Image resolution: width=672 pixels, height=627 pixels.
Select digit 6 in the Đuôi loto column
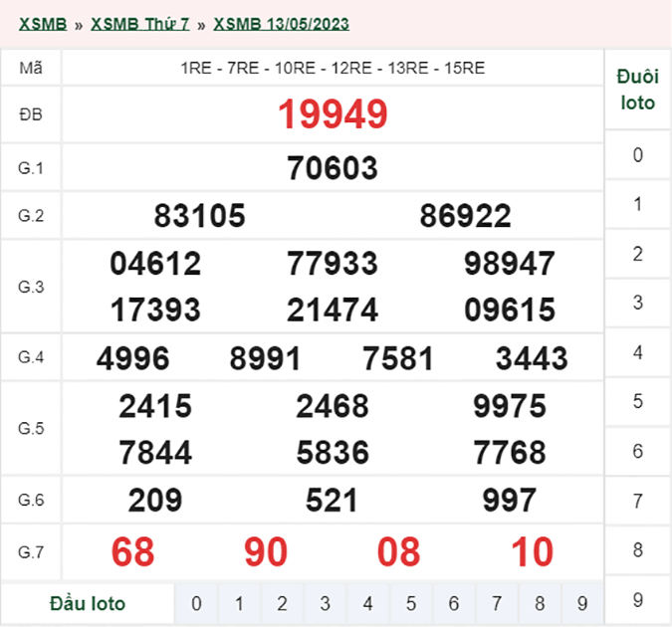637,451
